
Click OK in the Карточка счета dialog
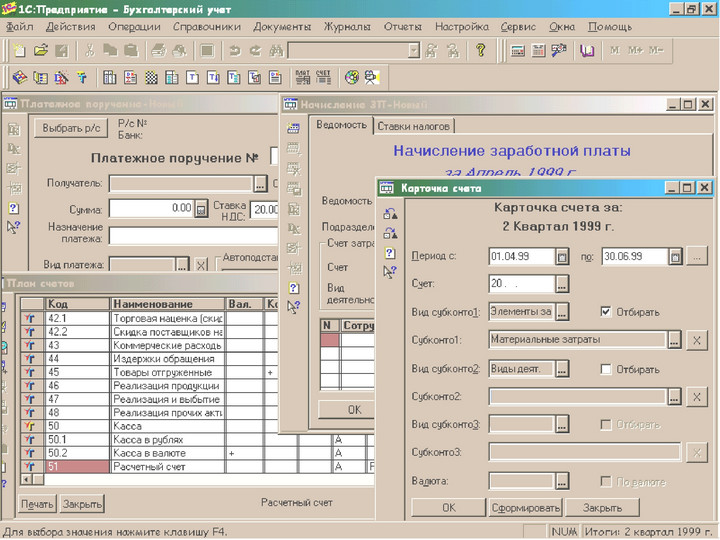click(449, 508)
